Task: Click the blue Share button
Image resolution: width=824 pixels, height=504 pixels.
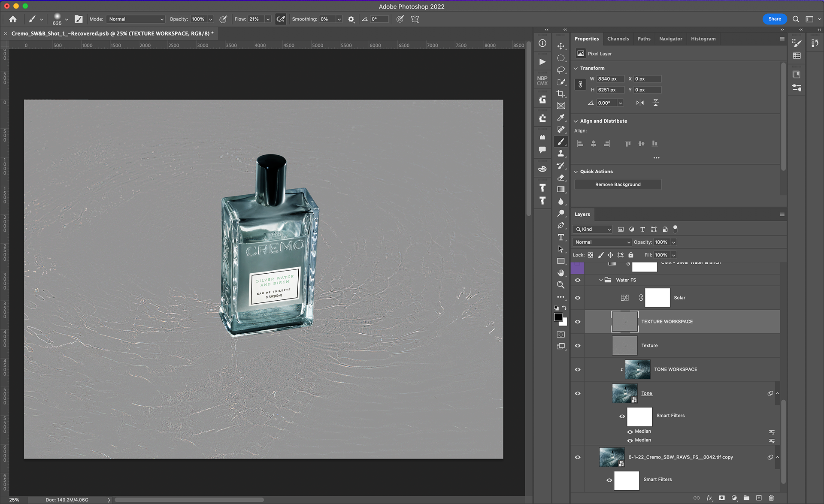Action: pos(774,19)
